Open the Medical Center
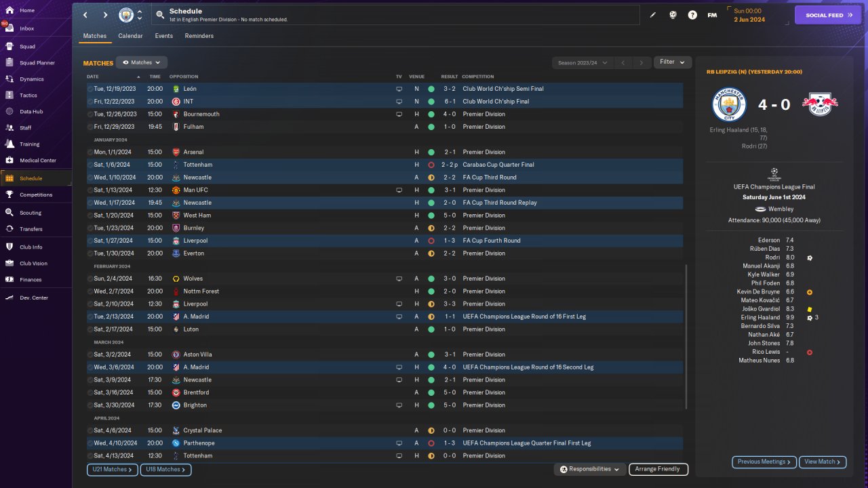Image resolution: width=868 pixels, height=488 pixels. (x=38, y=161)
